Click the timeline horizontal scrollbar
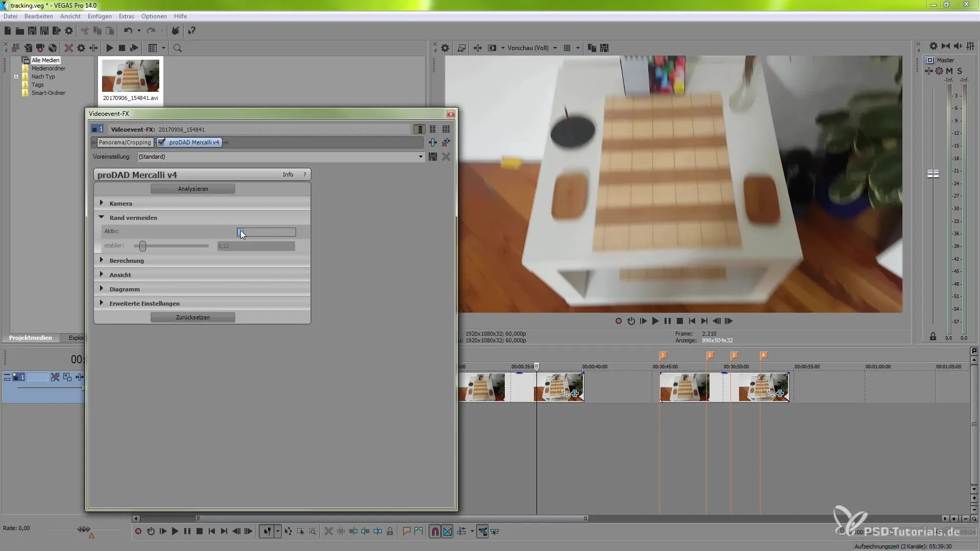The width and height of the screenshot is (980, 551). [x=391, y=519]
